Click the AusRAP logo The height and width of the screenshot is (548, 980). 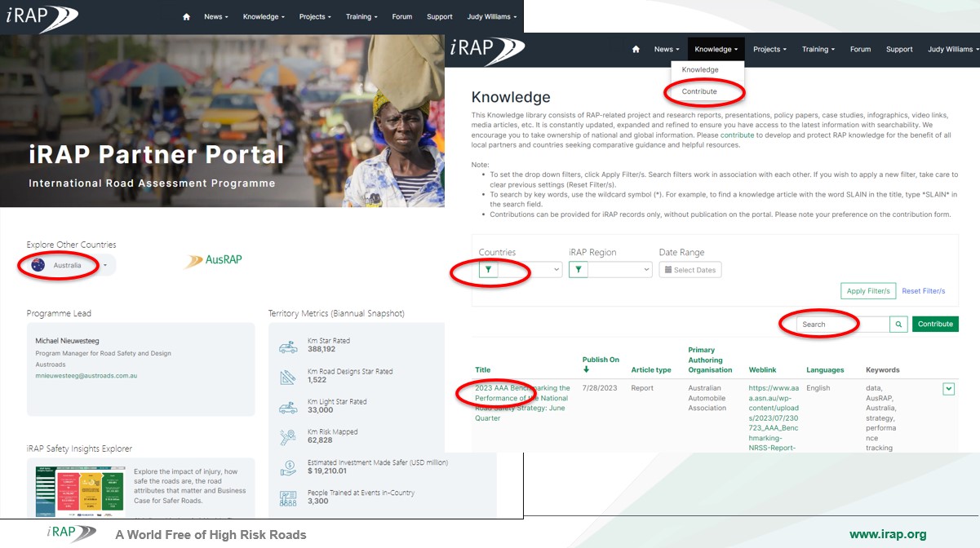pos(213,261)
